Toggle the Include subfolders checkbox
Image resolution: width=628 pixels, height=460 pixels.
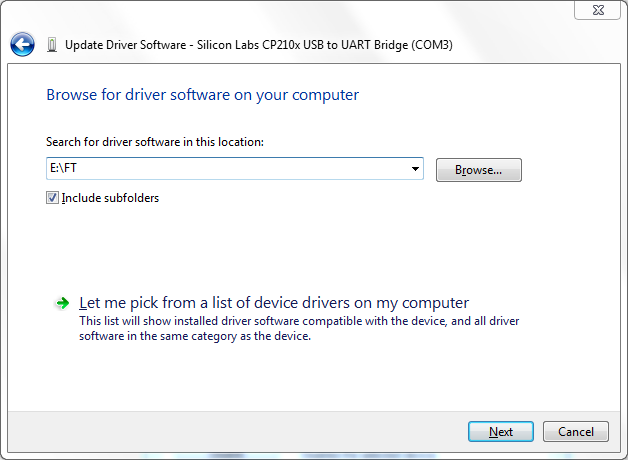tap(52, 197)
